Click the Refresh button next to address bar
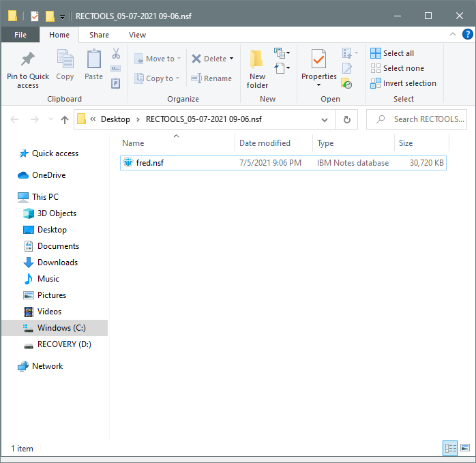This screenshot has width=476, height=463. (346, 119)
